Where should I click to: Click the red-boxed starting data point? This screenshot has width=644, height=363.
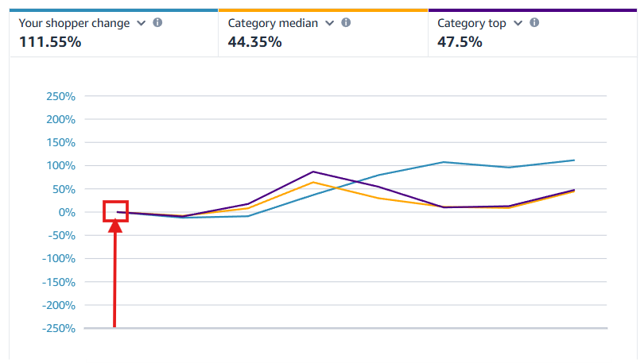pyautogui.click(x=117, y=211)
